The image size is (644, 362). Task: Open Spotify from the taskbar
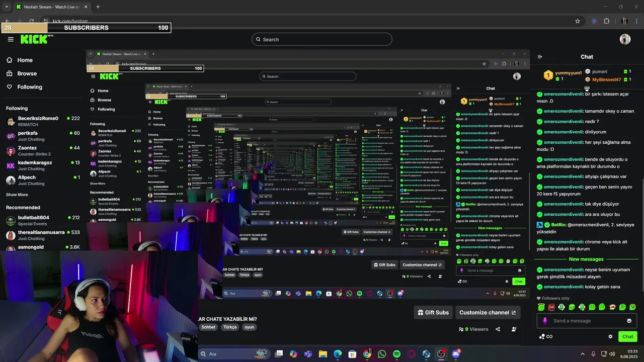point(396,354)
